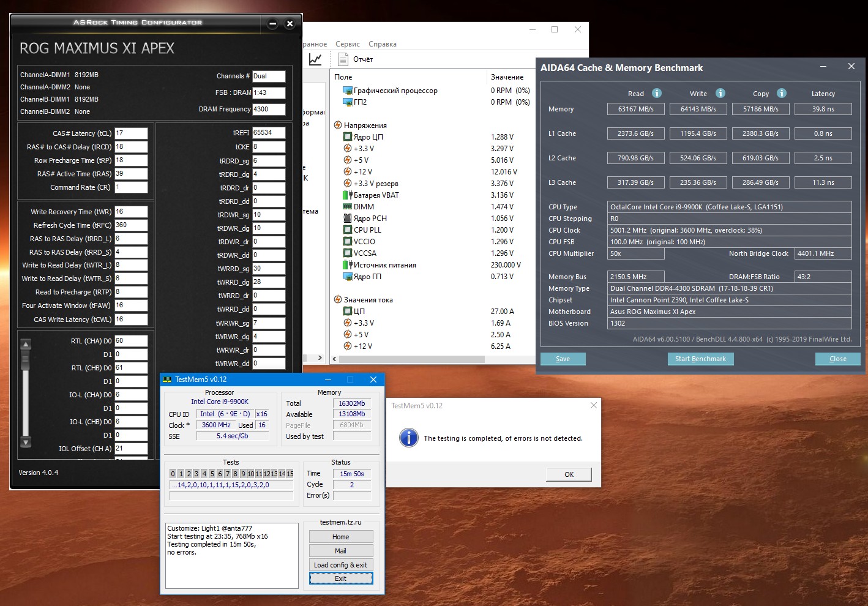Click the Mail button in TestMem5

tap(341, 551)
